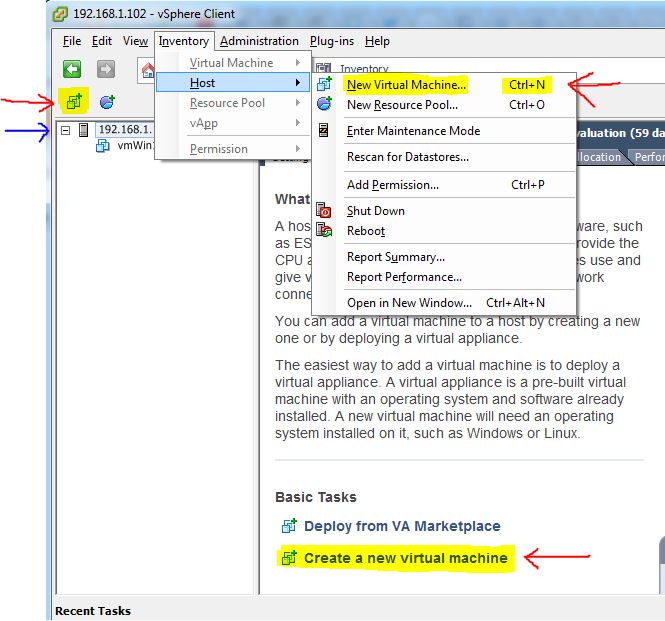
Task: Select Open in New Window...
Action: tap(444, 303)
